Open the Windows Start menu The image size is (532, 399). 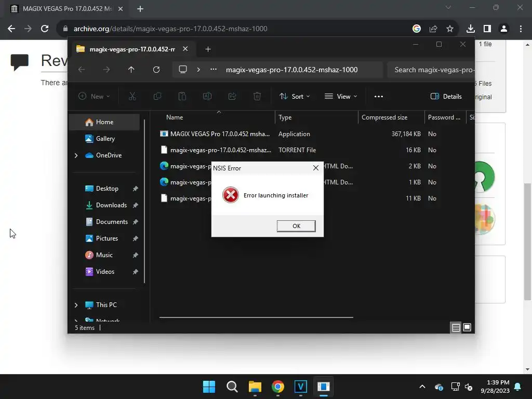(x=209, y=387)
